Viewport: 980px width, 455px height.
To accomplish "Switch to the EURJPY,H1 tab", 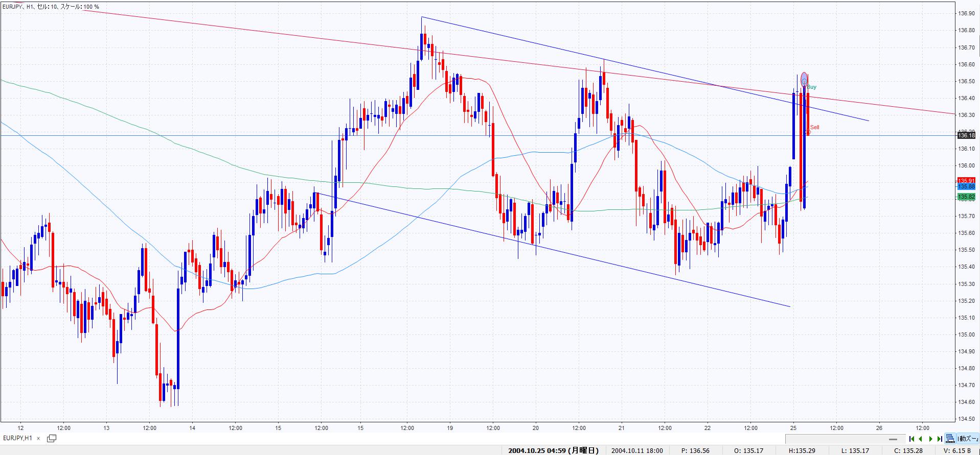I will coord(18,438).
